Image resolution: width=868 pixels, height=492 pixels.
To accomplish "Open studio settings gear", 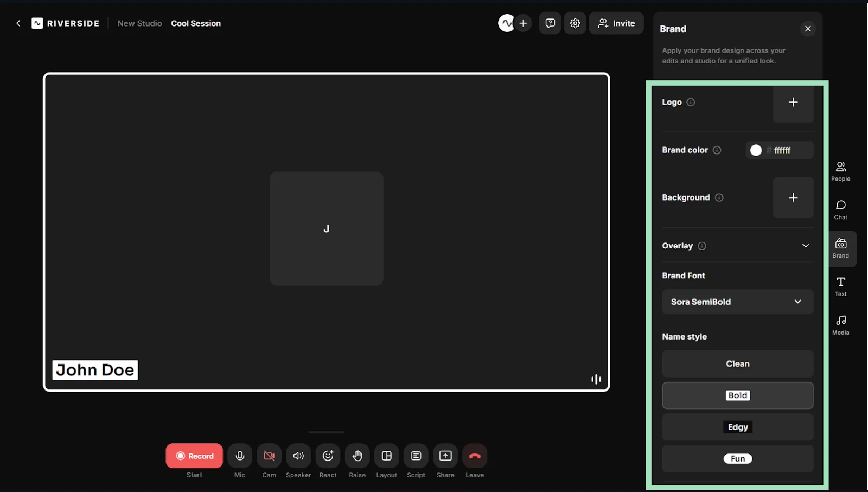I will click(575, 23).
